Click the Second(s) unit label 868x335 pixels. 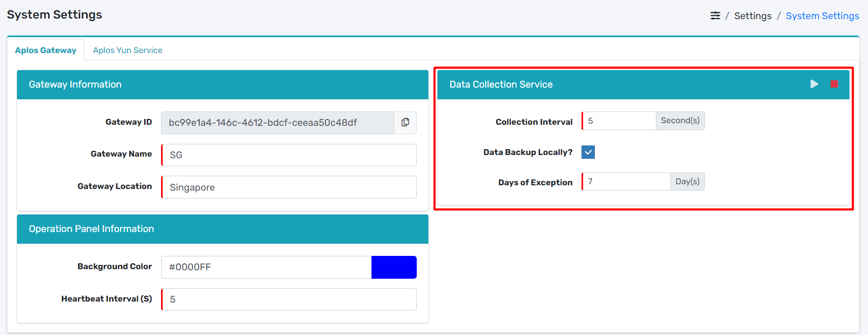click(x=680, y=121)
